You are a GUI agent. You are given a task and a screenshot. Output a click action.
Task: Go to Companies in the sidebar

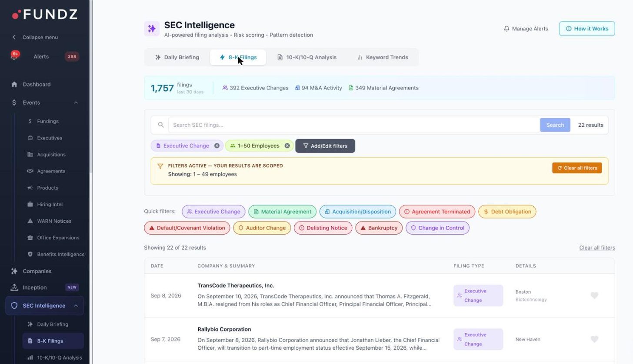pos(37,271)
